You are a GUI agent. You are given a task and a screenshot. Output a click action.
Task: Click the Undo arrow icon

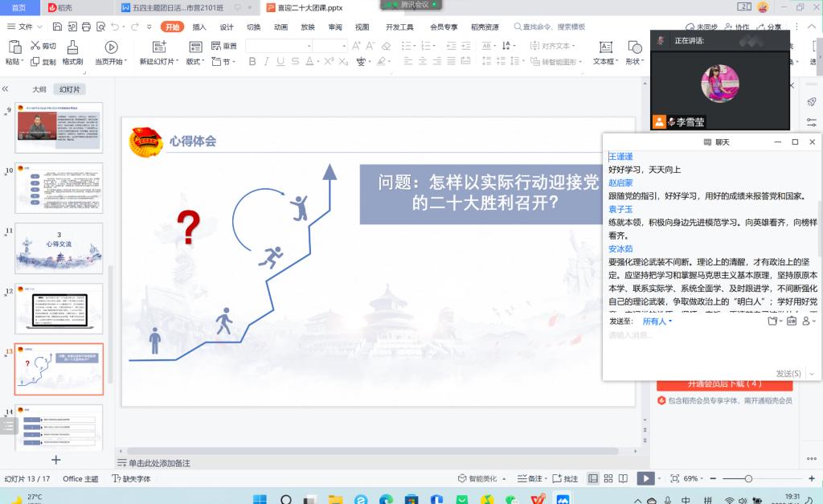[x=115, y=27]
